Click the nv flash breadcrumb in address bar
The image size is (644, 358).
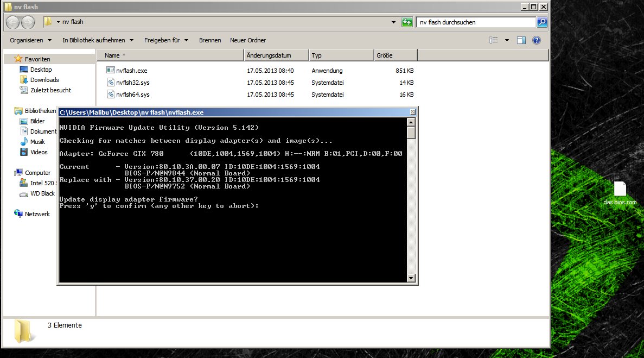point(73,22)
